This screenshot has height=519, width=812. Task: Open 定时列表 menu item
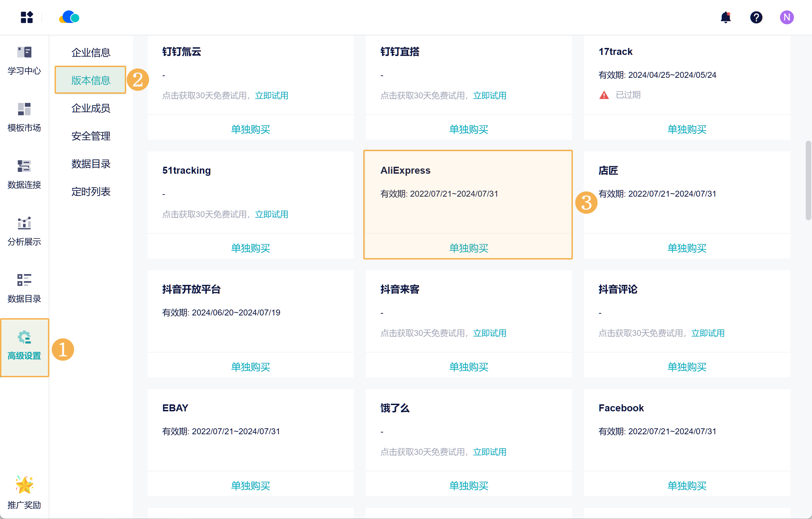[x=91, y=192]
